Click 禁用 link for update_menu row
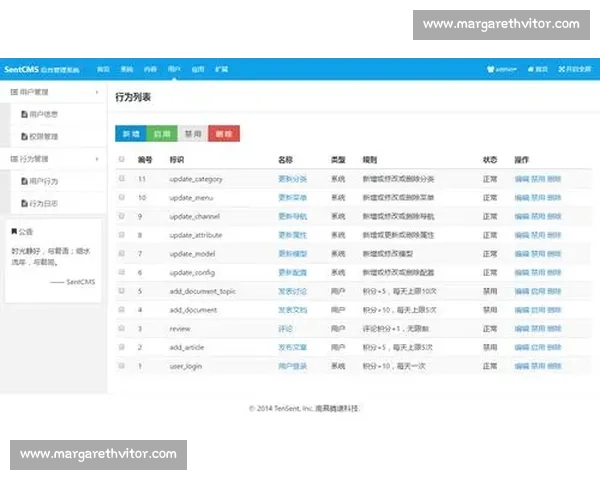This screenshot has height=480, width=600. pyautogui.click(x=538, y=198)
